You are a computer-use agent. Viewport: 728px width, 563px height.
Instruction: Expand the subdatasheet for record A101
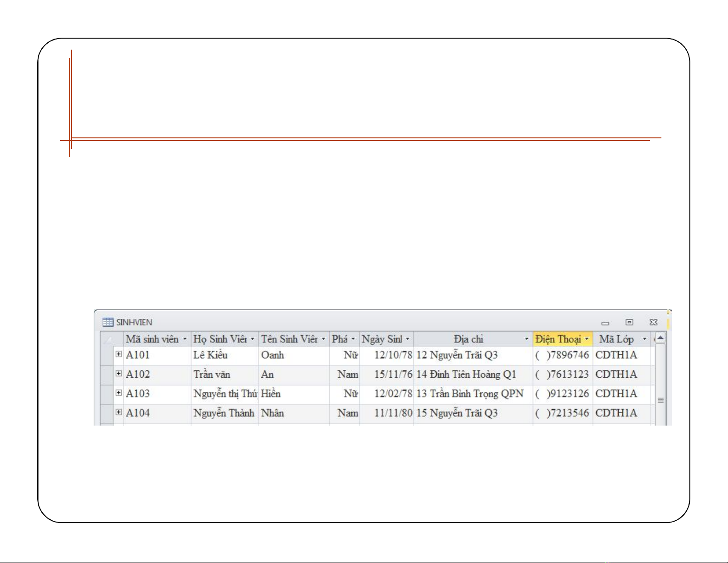pyautogui.click(x=119, y=354)
